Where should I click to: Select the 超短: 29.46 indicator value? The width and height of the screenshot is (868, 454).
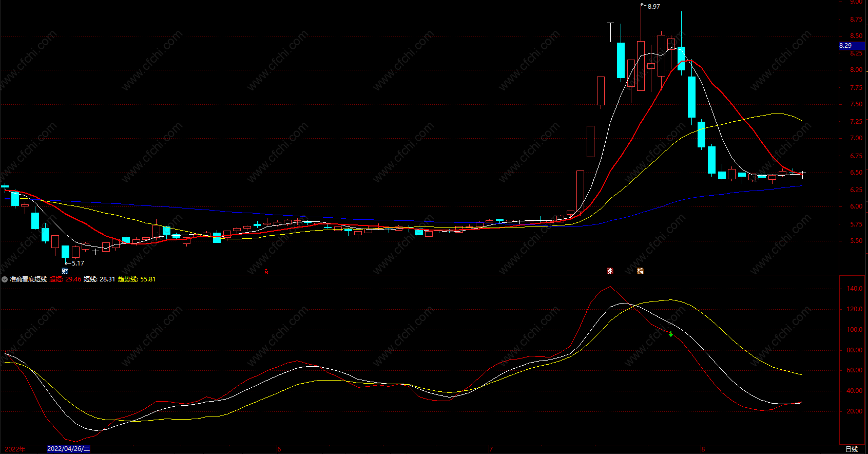click(65, 279)
